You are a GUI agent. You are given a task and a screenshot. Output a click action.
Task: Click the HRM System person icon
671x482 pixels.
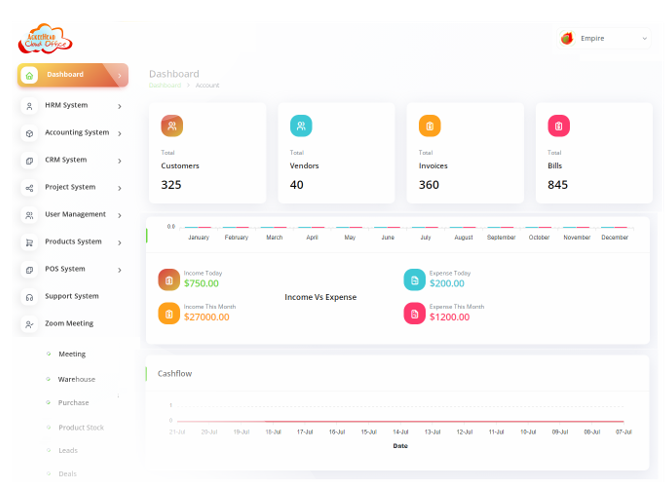coord(29,106)
